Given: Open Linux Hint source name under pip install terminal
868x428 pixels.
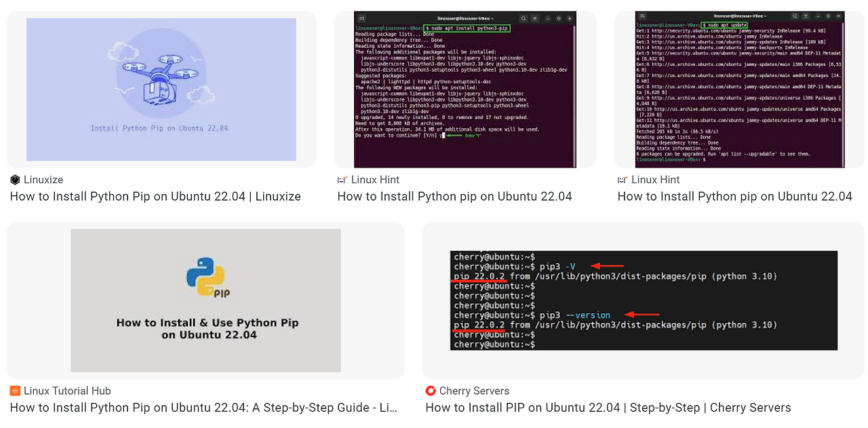Looking at the screenshot, I should tap(375, 180).
